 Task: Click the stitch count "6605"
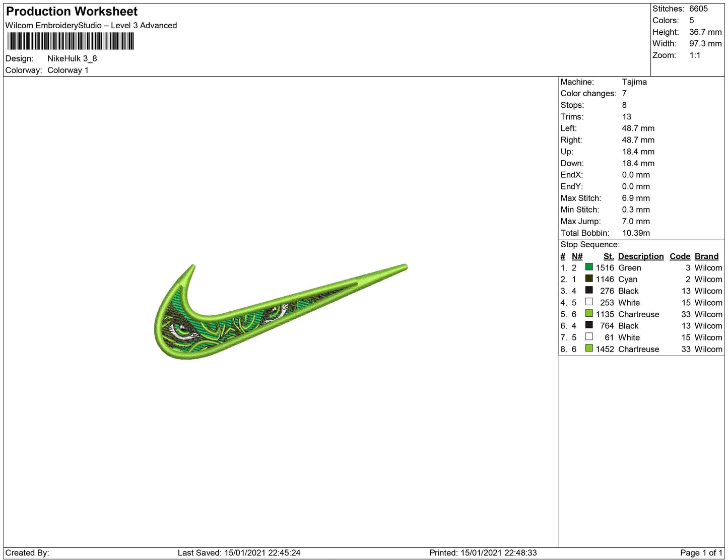[698, 9]
